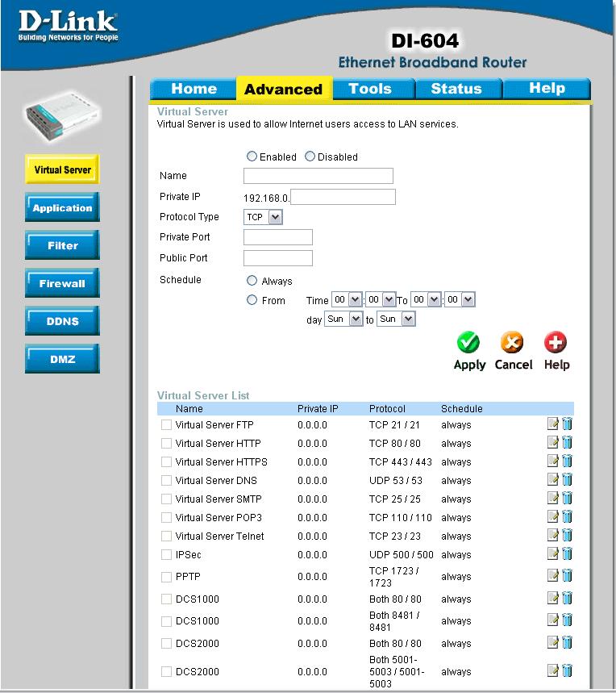This screenshot has height=693, width=616.
Task: Click the Private Port input field
Action: pos(278,237)
